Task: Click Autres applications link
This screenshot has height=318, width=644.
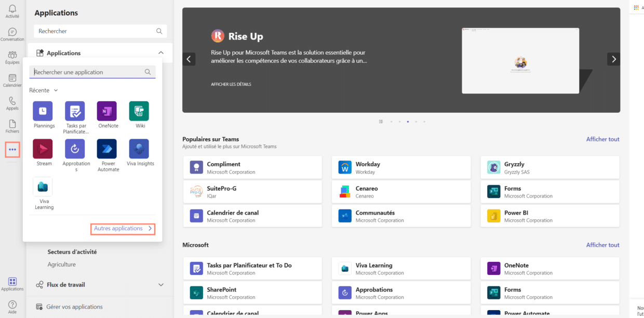Action: coord(123,229)
